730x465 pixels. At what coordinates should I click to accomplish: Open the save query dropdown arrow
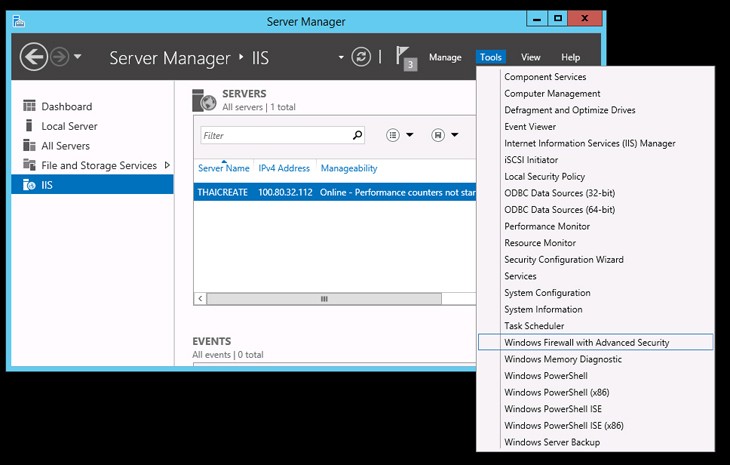(455, 135)
